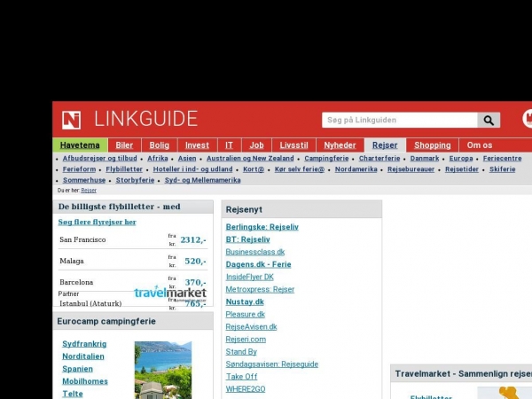Open the Rejsebureauer category link

411,169
